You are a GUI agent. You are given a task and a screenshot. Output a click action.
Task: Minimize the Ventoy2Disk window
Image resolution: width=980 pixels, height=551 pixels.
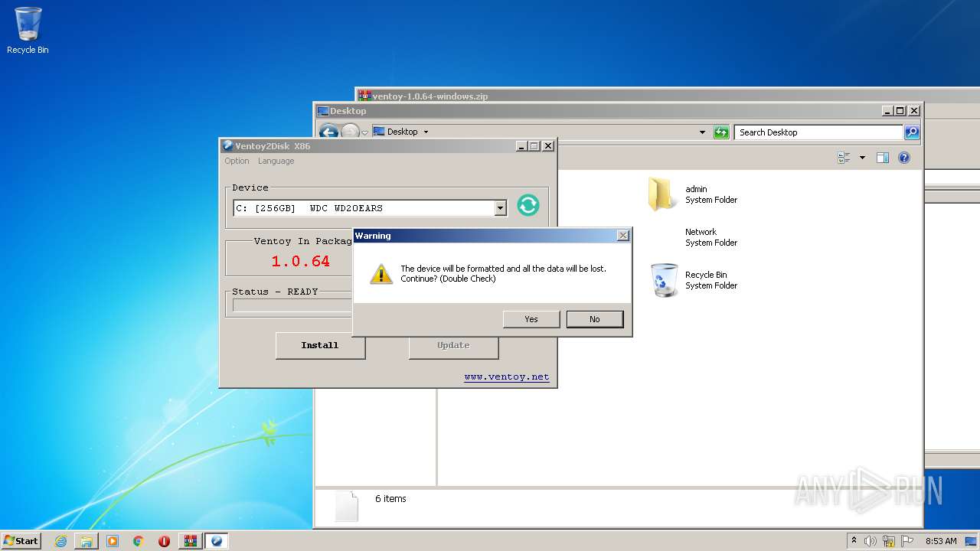(x=521, y=145)
